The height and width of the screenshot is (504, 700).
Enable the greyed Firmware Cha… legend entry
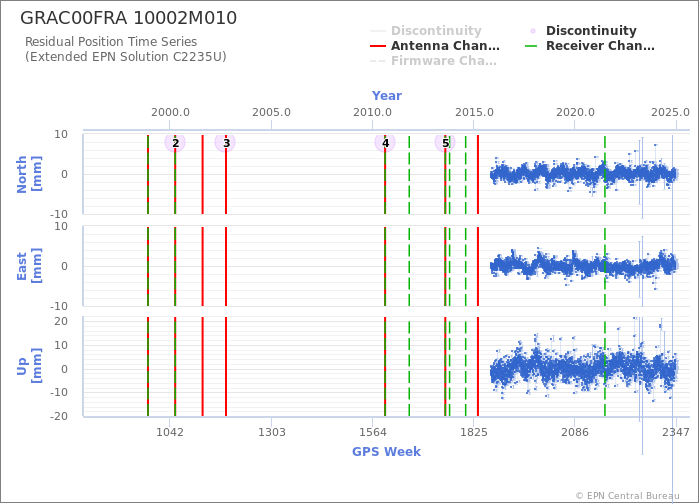coord(433,61)
